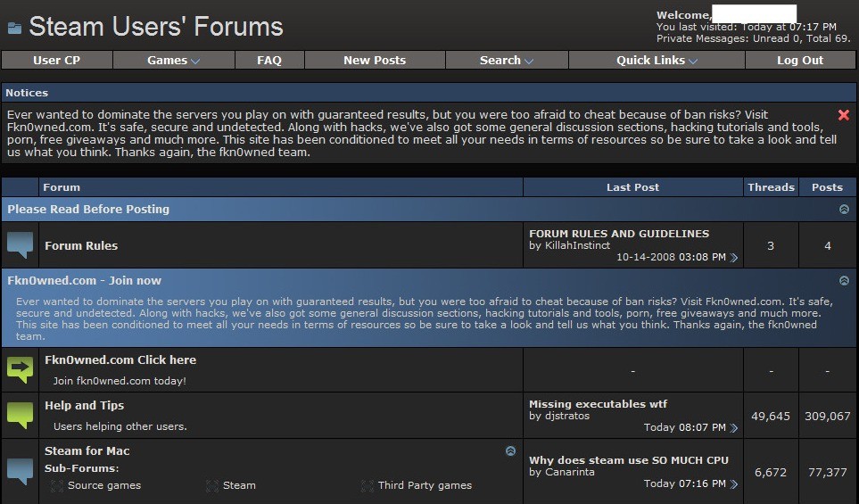Click the 10-14-2008 03:08 PM timestamp

click(x=671, y=257)
